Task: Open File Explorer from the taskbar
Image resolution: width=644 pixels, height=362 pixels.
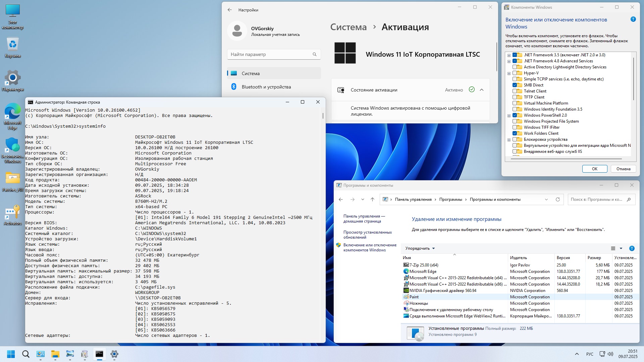Action: (55, 354)
